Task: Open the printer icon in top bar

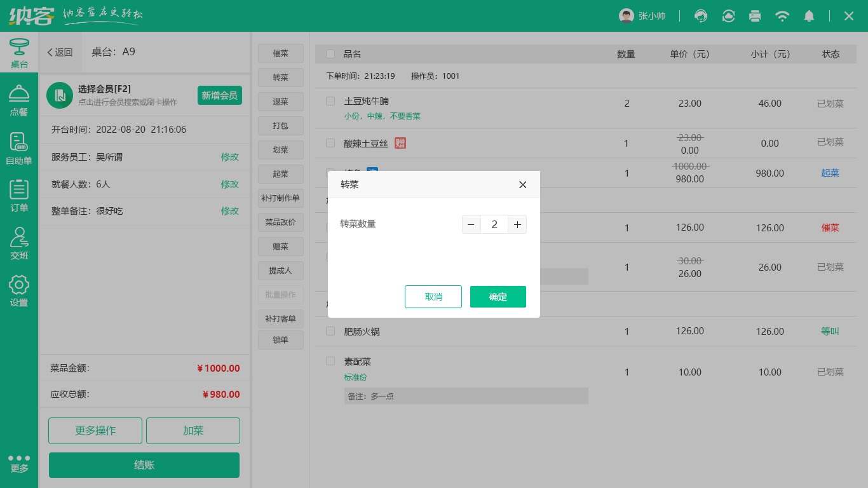Action: pos(755,16)
